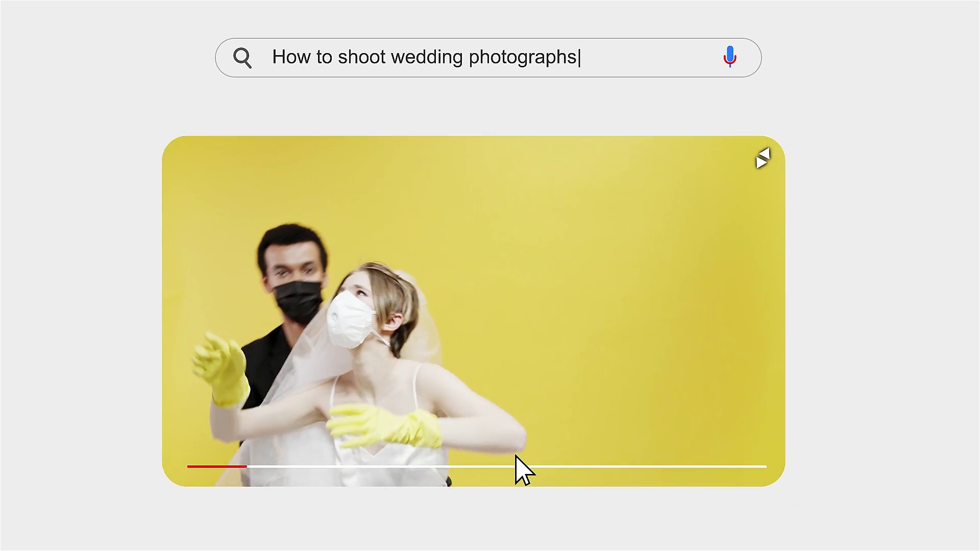Click the text caret at the end of the query

[x=580, y=57]
